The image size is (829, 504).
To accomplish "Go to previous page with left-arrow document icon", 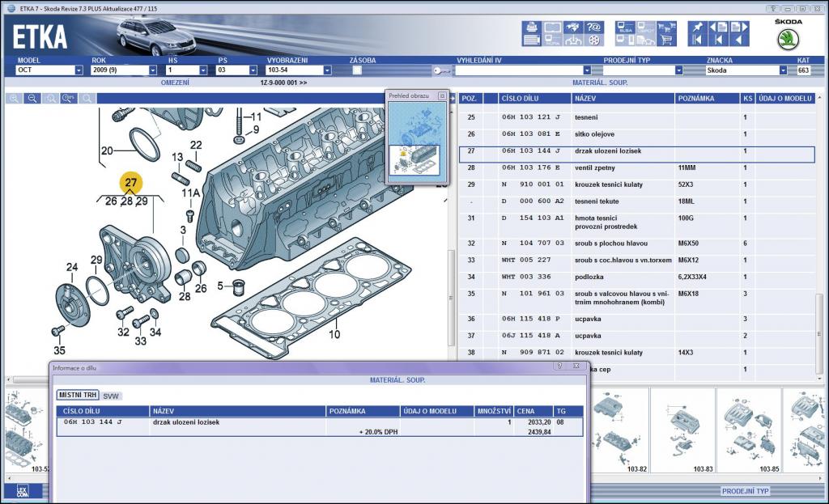I will [x=719, y=28].
